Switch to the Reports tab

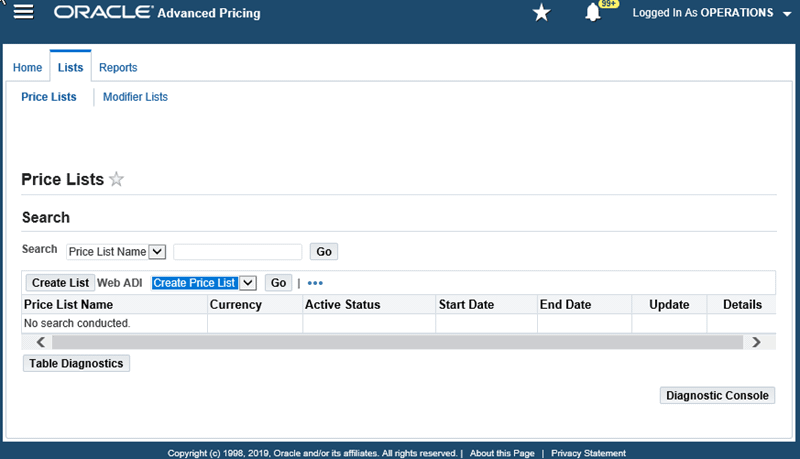118,67
